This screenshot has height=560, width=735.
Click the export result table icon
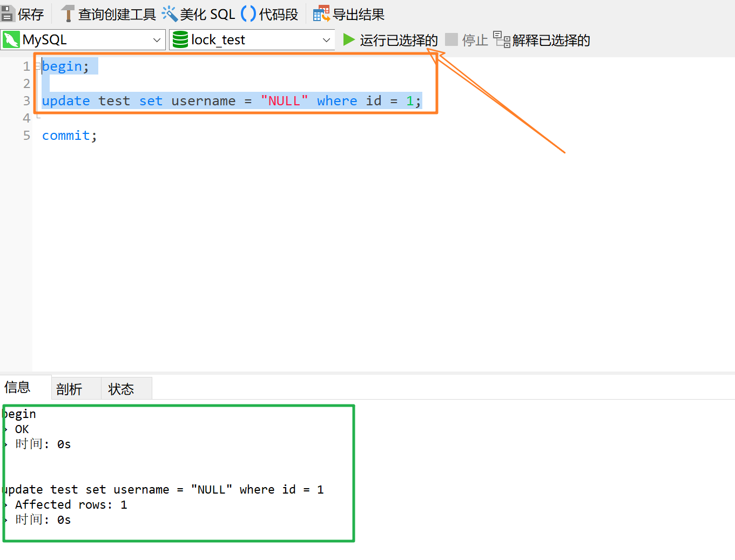pos(321,14)
